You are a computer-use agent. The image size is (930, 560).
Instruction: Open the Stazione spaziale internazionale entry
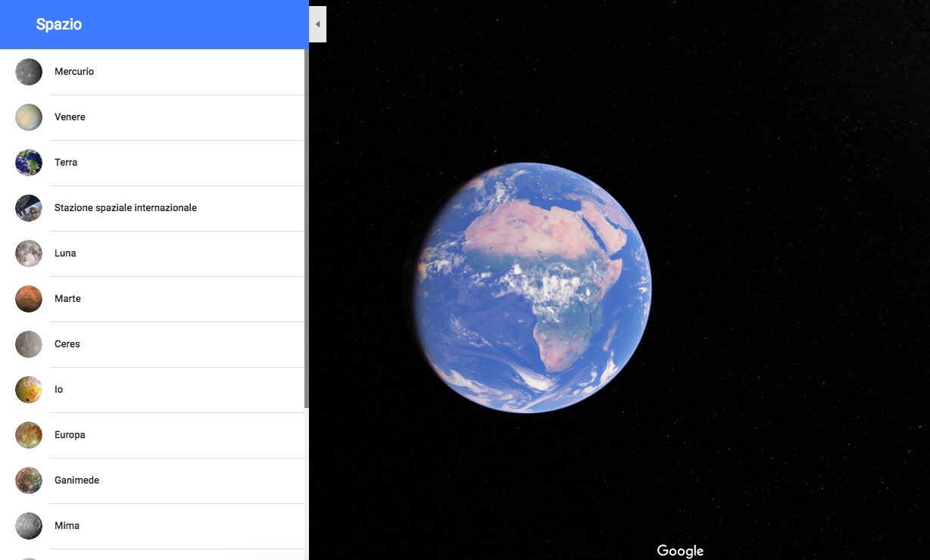click(126, 208)
